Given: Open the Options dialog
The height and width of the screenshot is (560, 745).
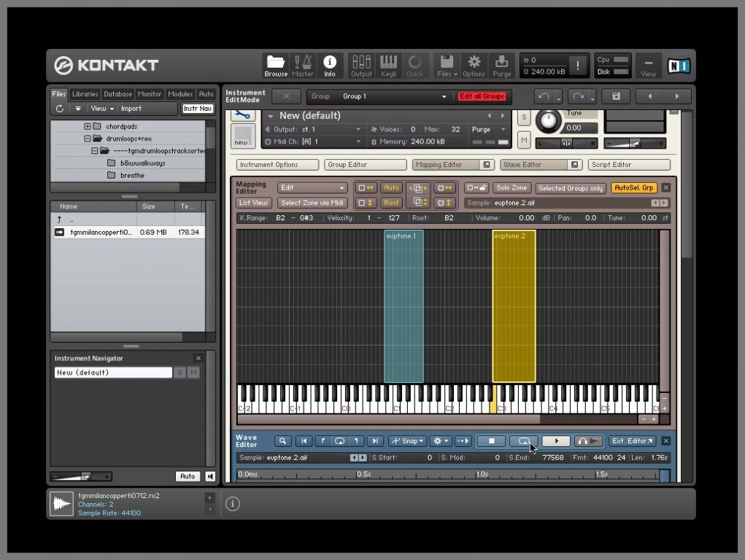Looking at the screenshot, I should point(474,66).
